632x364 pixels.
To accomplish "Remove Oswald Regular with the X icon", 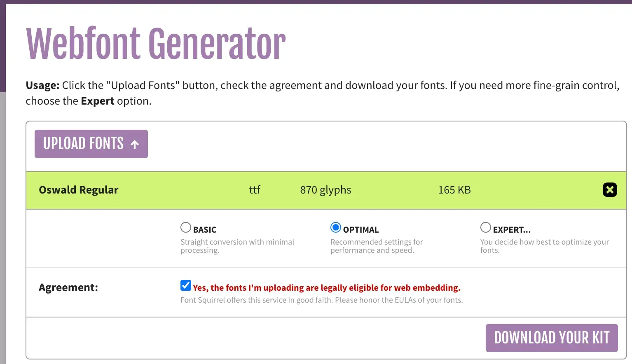I will [x=610, y=190].
